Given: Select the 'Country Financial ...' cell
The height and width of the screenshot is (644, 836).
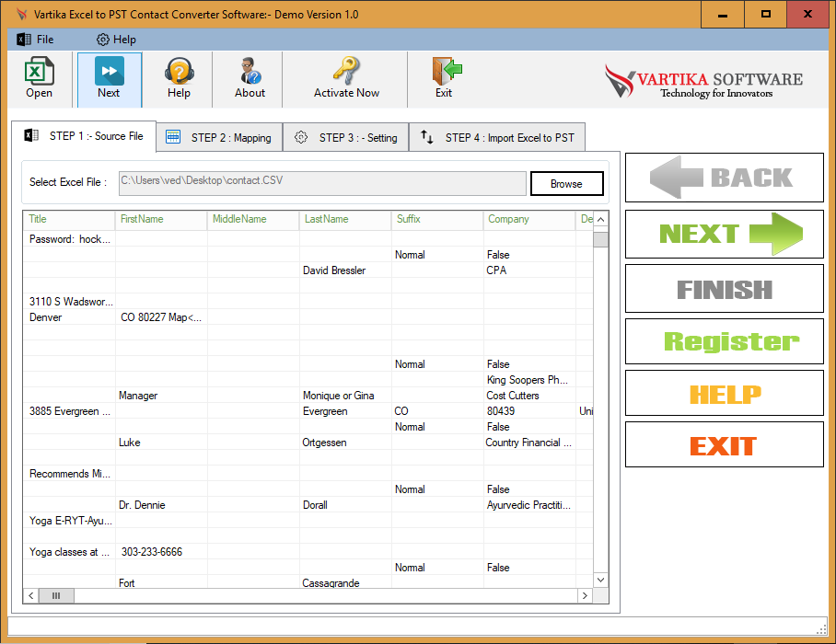Looking at the screenshot, I should [x=530, y=443].
